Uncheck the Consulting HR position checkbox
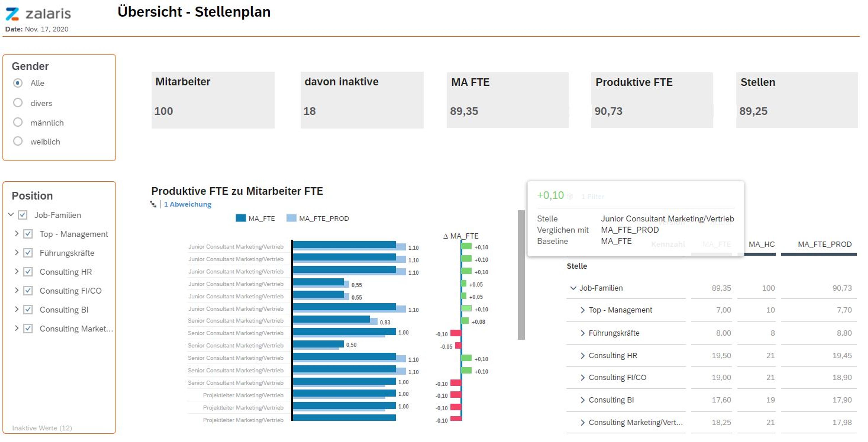 (28, 272)
